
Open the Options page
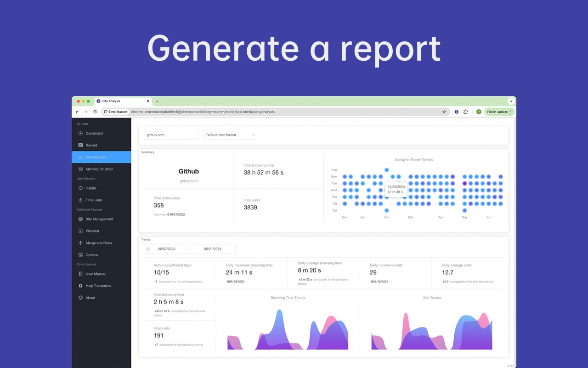pyautogui.click(x=91, y=255)
